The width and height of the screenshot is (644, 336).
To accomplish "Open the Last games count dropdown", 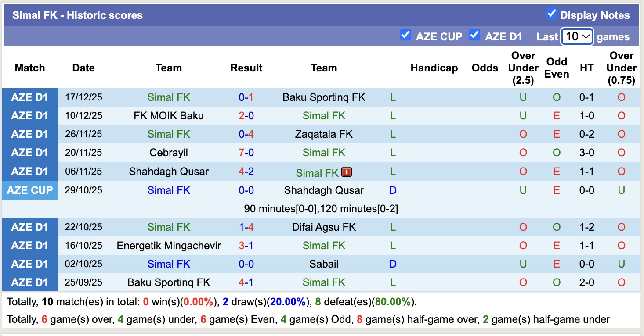I will click(x=577, y=37).
